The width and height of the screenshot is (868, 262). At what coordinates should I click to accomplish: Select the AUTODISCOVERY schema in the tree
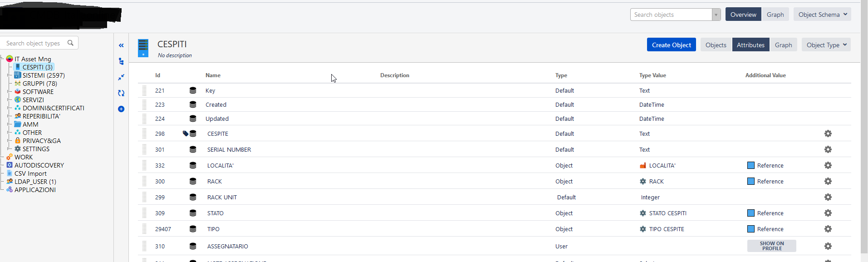(39, 165)
